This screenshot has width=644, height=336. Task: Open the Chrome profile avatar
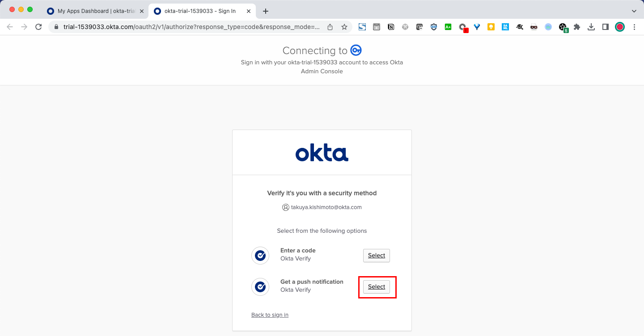tap(619, 27)
